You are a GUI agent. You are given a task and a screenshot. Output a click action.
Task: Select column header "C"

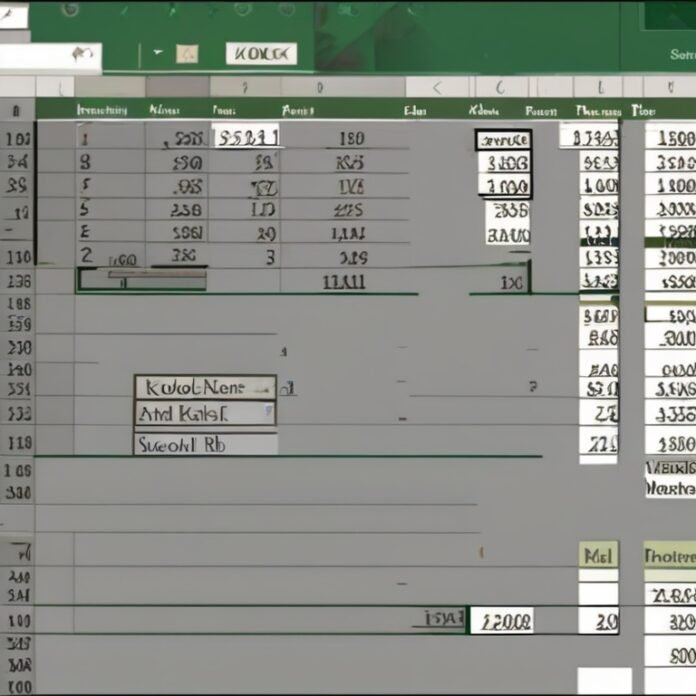[500, 87]
